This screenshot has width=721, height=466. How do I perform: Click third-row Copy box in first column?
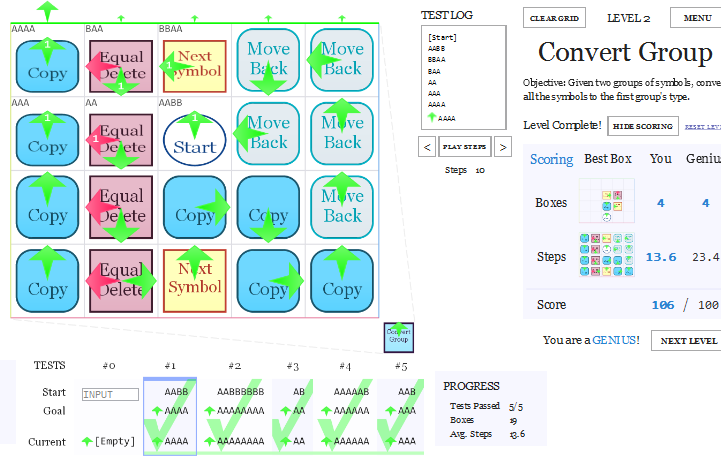47,207
